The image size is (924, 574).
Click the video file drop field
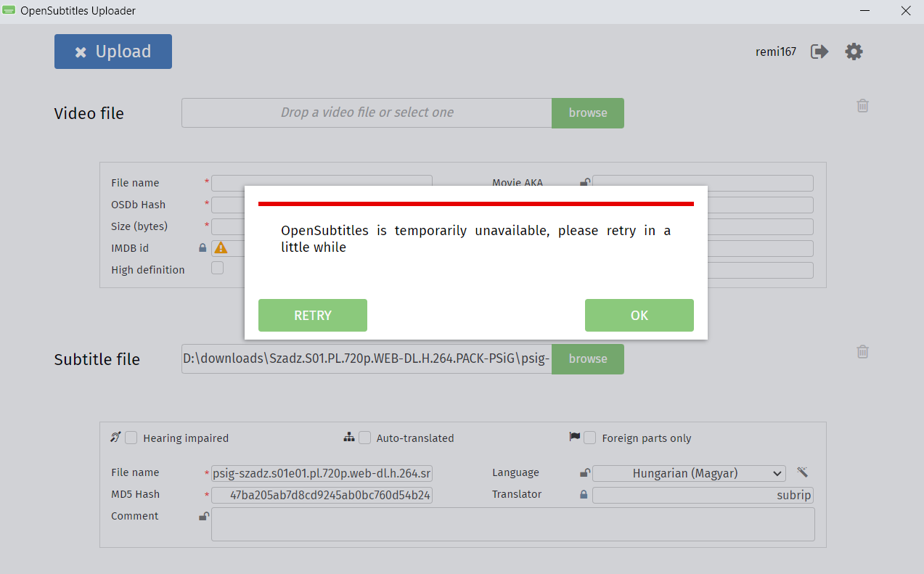click(x=367, y=113)
